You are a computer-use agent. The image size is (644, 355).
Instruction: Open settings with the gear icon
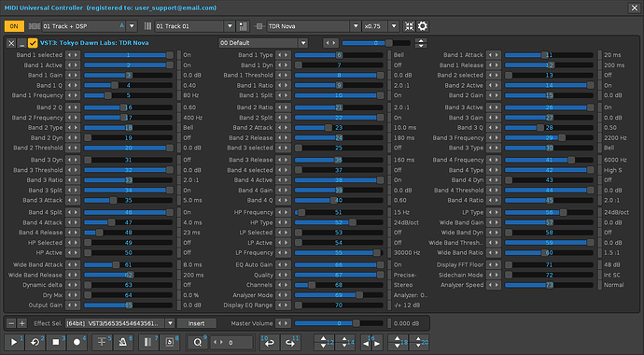click(423, 26)
